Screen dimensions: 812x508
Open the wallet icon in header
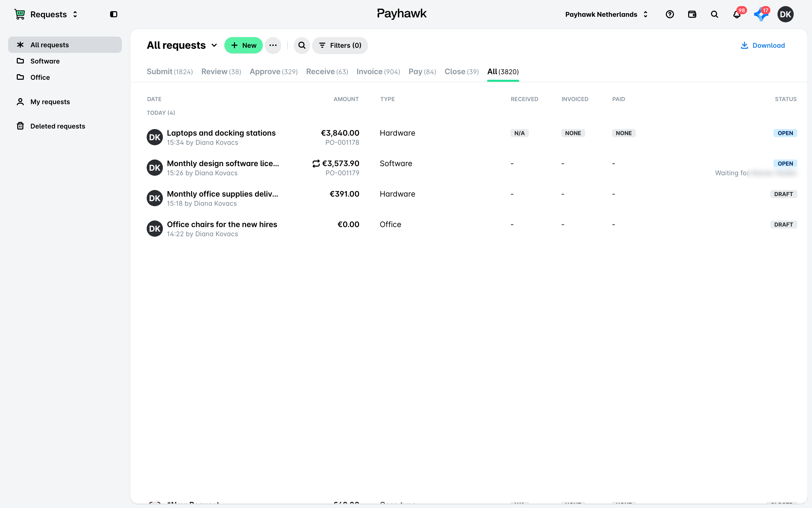692,14
